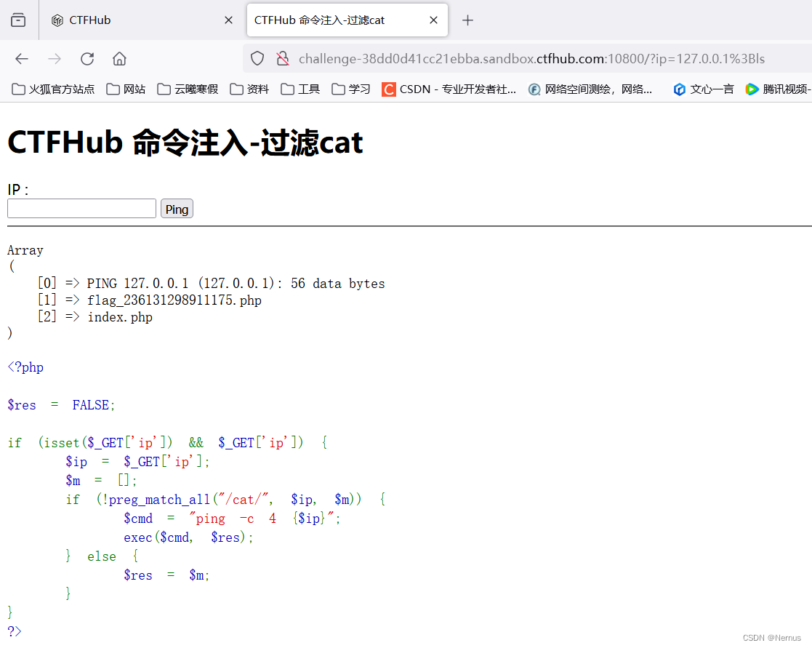Click the Ping button
This screenshot has height=648, width=812.
177,209
